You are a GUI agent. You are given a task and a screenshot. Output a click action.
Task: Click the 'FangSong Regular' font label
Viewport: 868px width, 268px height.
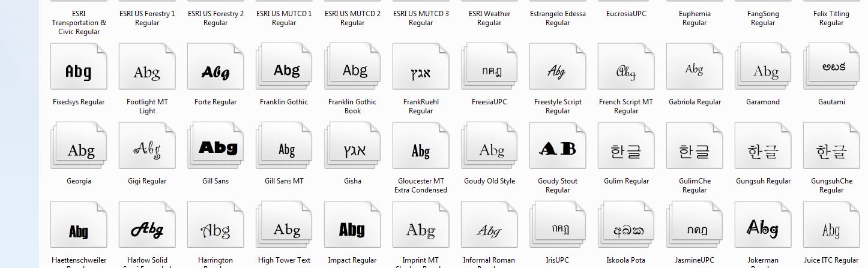(x=763, y=18)
